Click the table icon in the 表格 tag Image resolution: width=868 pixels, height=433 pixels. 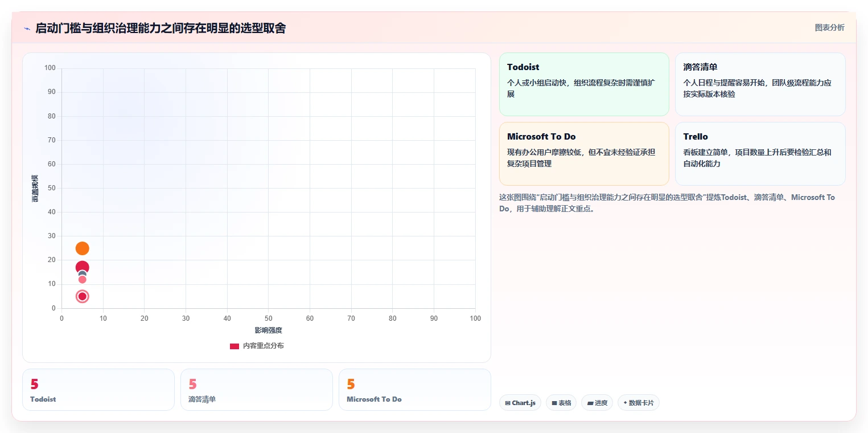[x=554, y=403]
